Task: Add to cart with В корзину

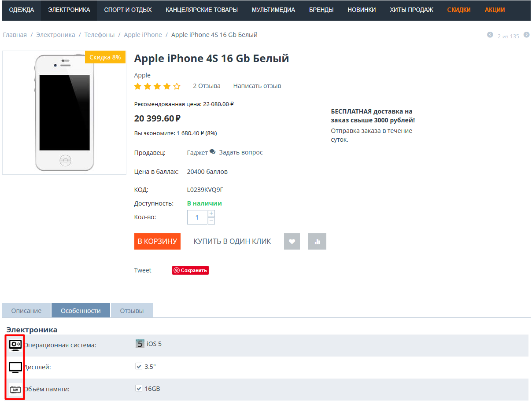Action: pyautogui.click(x=157, y=241)
